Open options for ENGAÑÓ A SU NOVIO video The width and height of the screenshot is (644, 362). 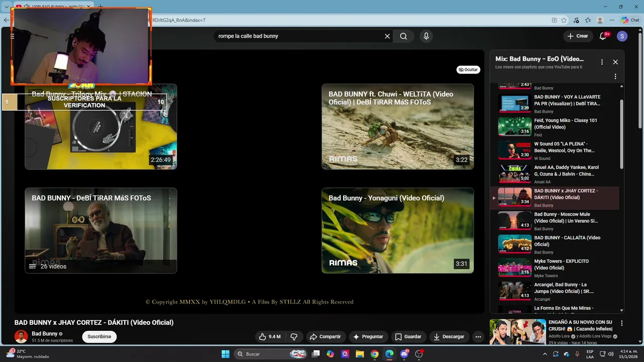(x=622, y=323)
